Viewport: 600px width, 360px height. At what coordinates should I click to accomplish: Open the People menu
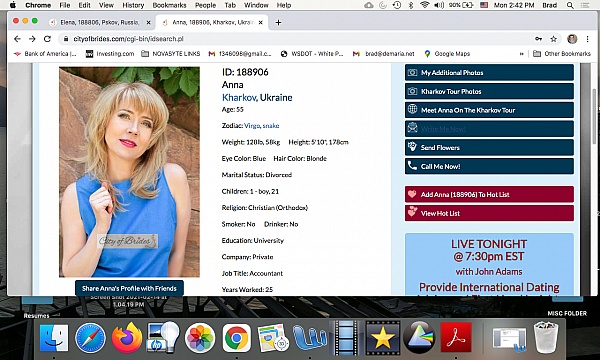[x=205, y=5]
